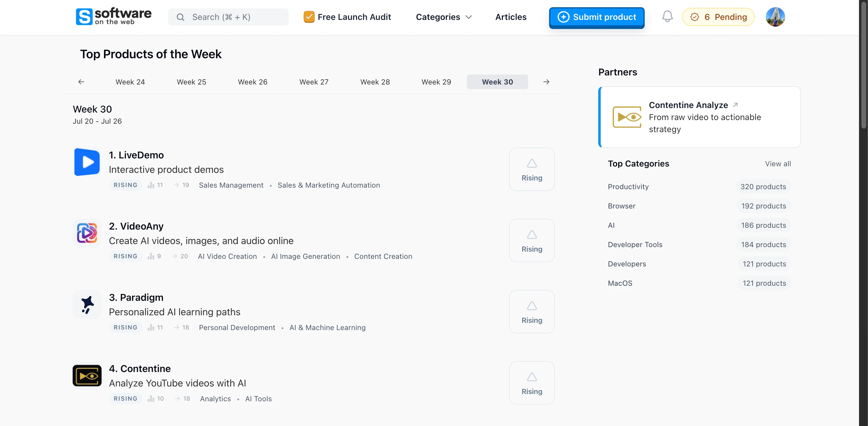Image resolution: width=868 pixels, height=426 pixels.
Task: Upvote Paradigm with the Rising button
Action: point(532,312)
